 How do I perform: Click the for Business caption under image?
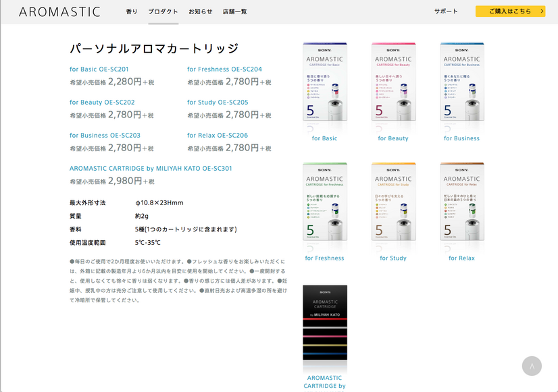(x=461, y=138)
